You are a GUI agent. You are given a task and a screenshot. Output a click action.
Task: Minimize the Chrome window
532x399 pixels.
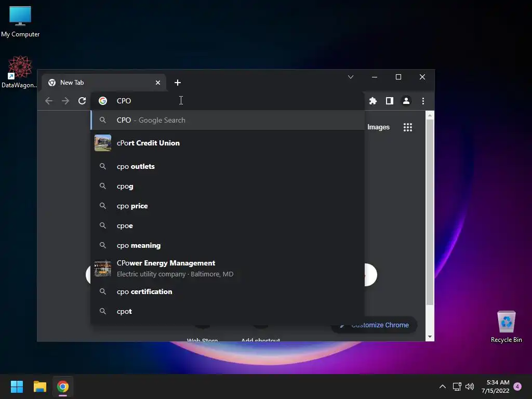click(x=375, y=77)
